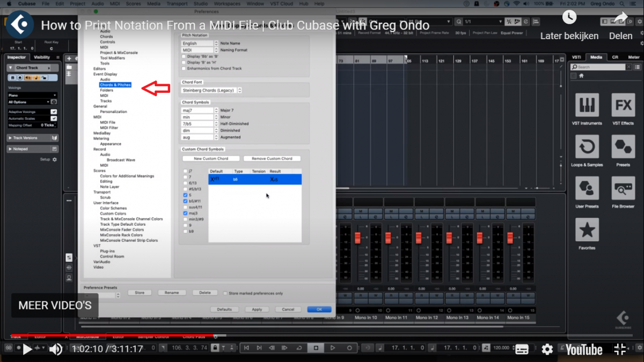Click the media home icon
Image resolution: width=644 pixels, height=362 pixels.
(x=581, y=76)
